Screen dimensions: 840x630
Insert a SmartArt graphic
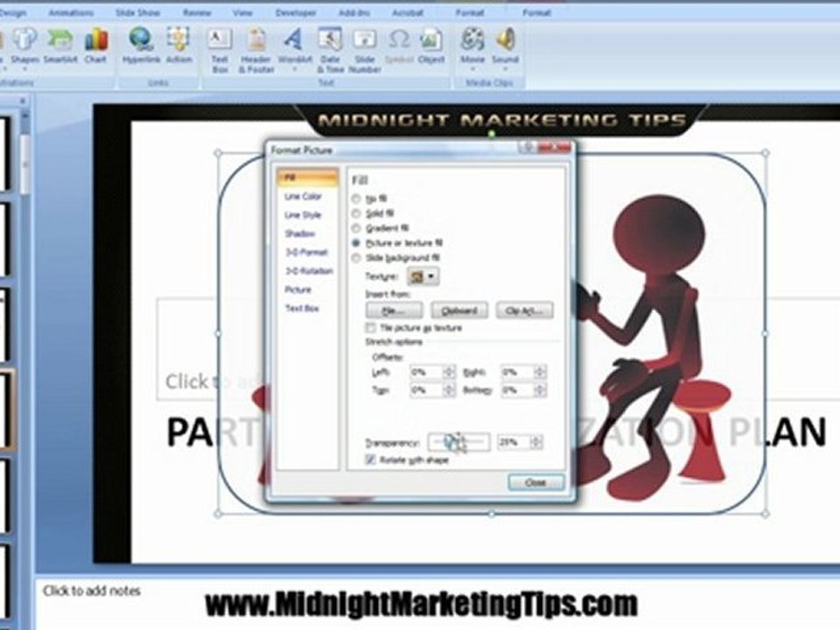pos(60,46)
